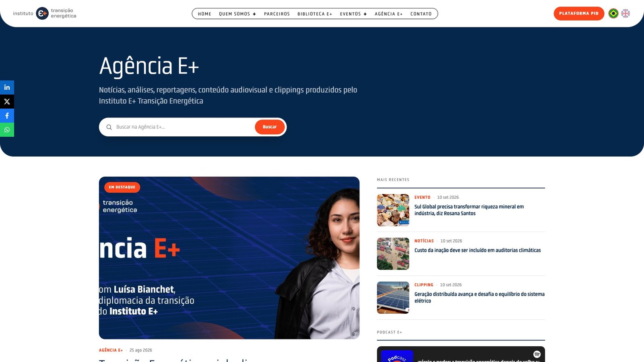Open the Em Destaque featured banner image
The width and height of the screenshot is (644, 362).
point(229,258)
